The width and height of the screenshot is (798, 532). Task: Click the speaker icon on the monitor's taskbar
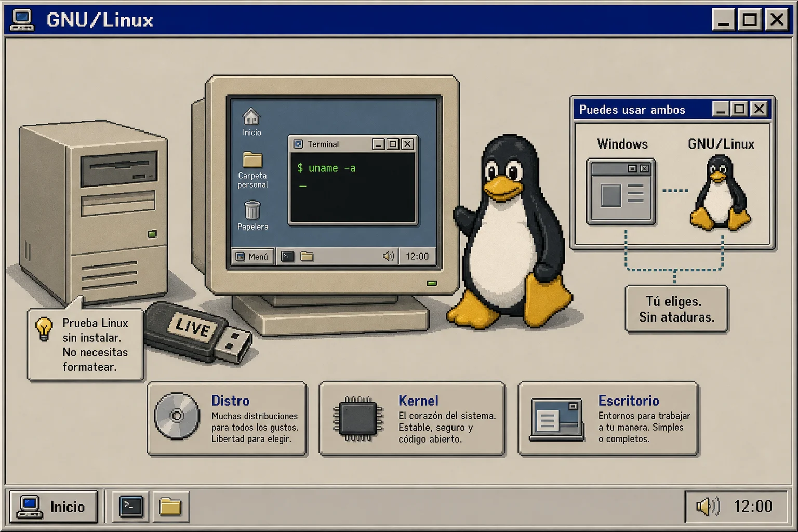click(x=388, y=256)
